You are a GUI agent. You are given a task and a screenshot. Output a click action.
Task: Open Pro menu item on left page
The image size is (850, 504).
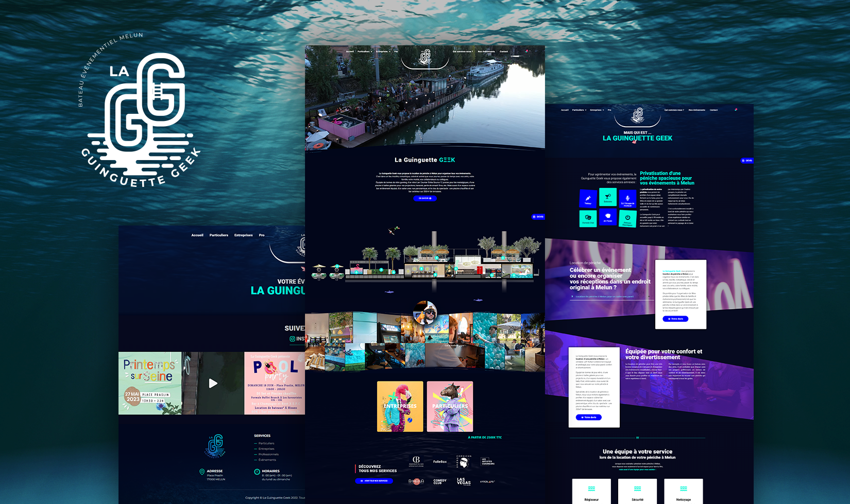[262, 235]
